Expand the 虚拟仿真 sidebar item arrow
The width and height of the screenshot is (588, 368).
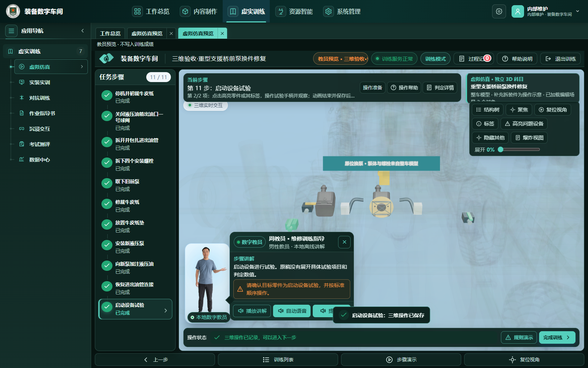[x=82, y=67]
